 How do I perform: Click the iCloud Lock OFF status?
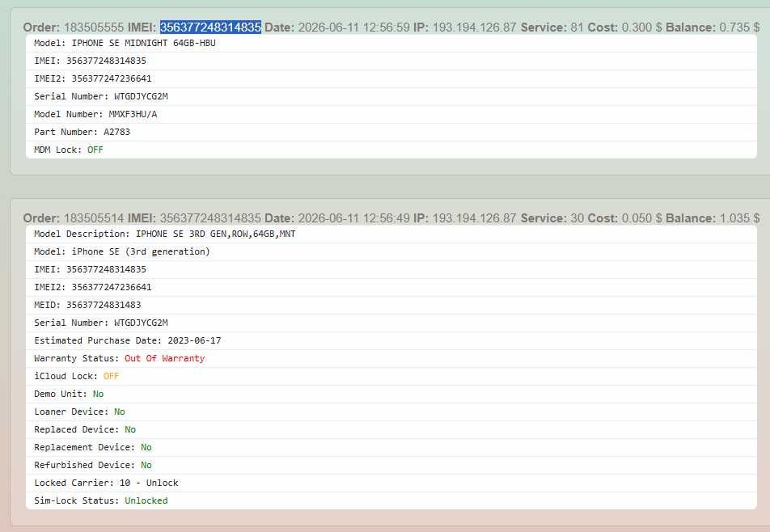click(x=111, y=377)
